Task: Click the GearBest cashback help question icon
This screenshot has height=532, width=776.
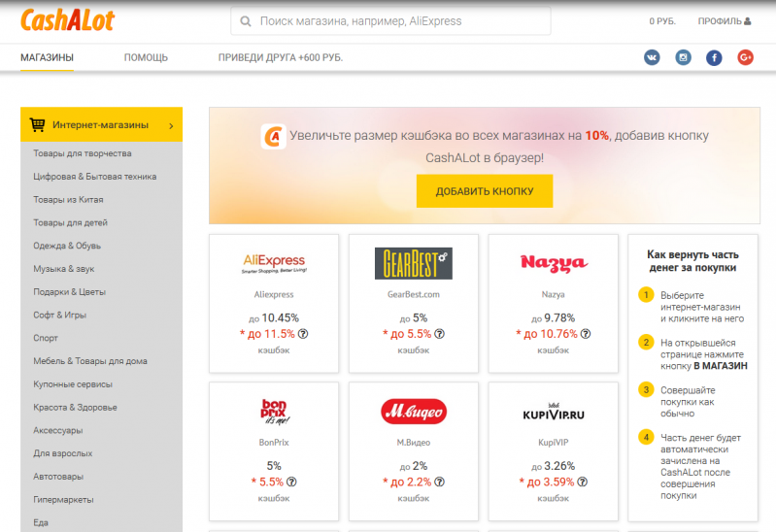Action: (439, 334)
